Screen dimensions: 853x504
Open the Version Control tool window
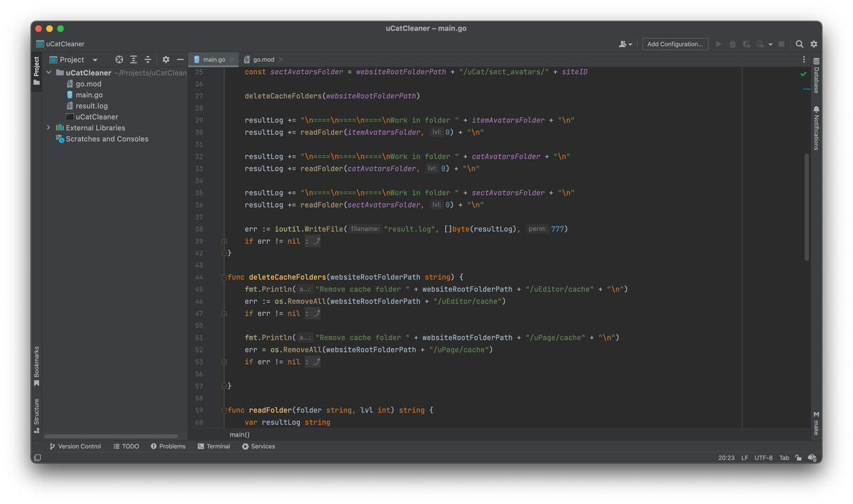click(75, 446)
